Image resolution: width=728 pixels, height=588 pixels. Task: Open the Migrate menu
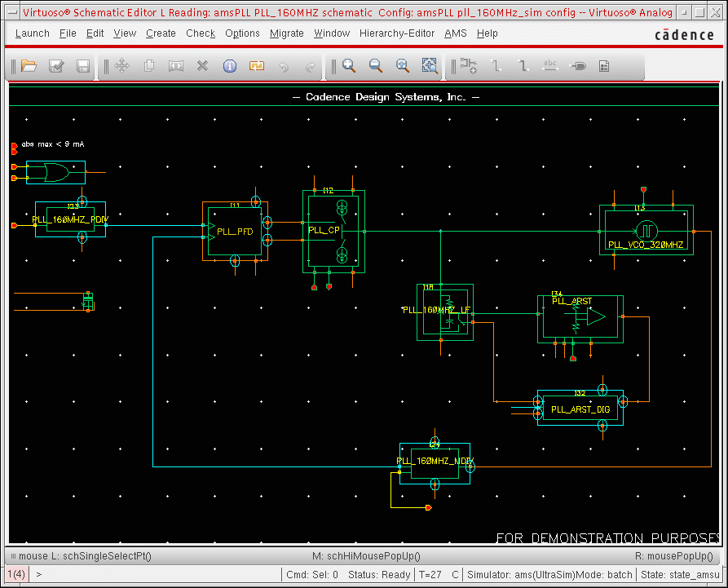pyautogui.click(x=287, y=33)
